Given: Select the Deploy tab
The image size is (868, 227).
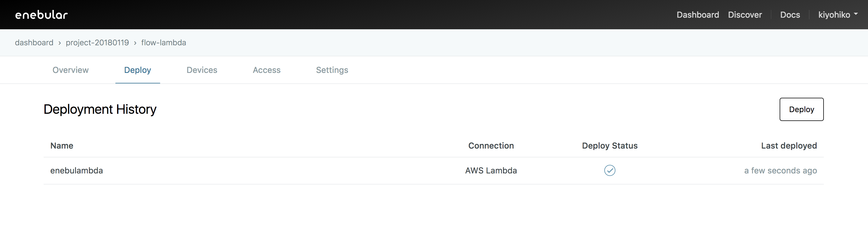Looking at the screenshot, I should click(x=137, y=70).
